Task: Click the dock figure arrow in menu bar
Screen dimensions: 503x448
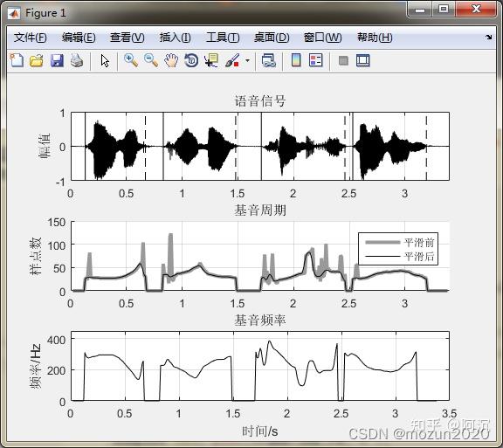Action: click(x=488, y=38)
